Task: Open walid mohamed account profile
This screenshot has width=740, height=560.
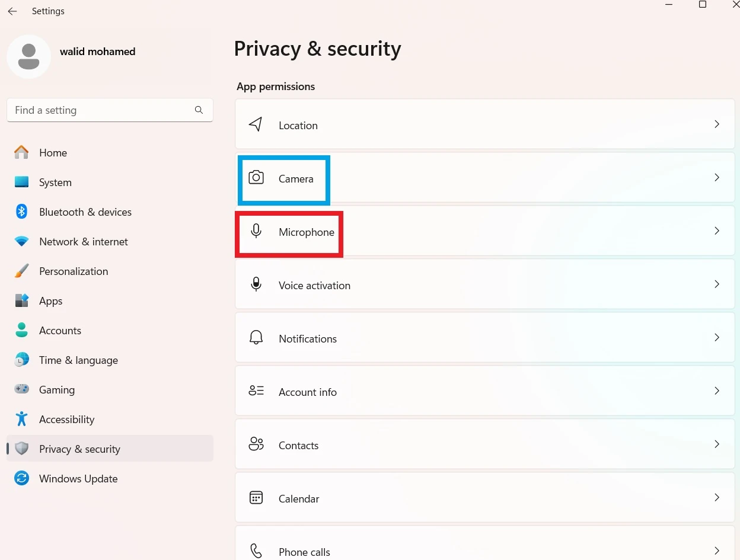Action: 97,52
